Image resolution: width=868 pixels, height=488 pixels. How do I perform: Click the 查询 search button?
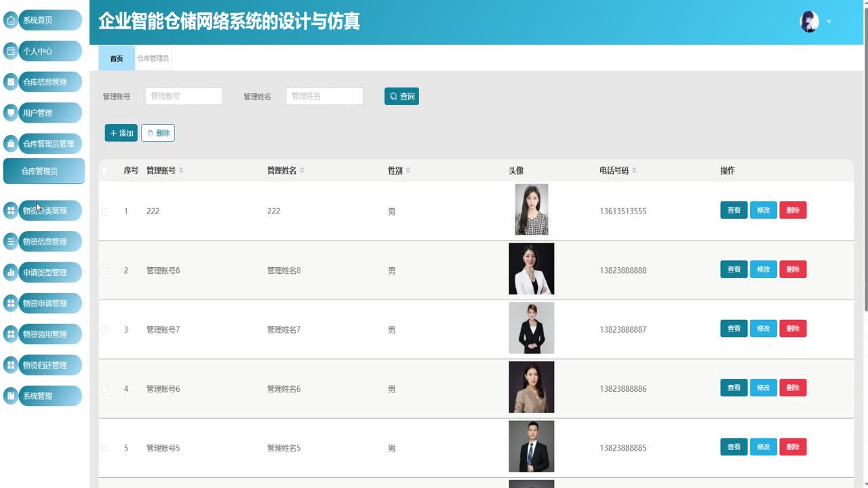click(401, 96)
